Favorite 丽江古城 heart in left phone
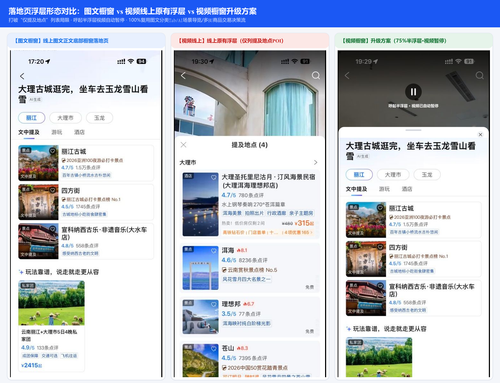This screenshot has width=500, height=383. pos(53,151)
